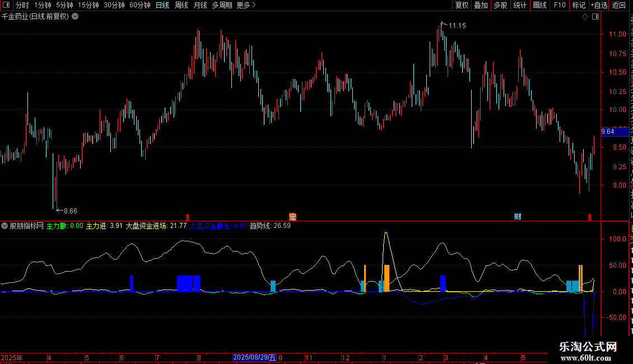Toggle the right sidebar panel icon
This screenshot has height=364, width=633.
coord(595,17)
